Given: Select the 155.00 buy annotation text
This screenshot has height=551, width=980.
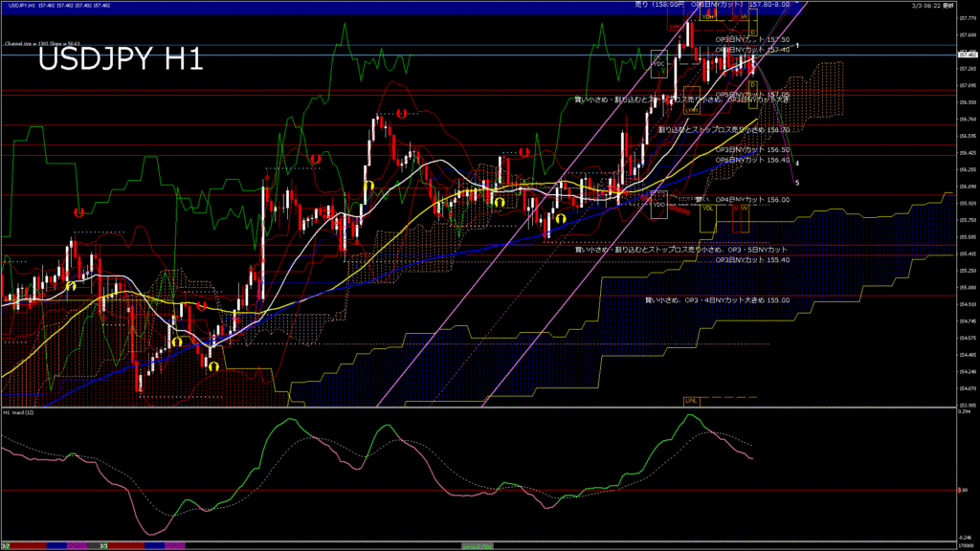Looking at the screenshot, I should pos(717,299).
